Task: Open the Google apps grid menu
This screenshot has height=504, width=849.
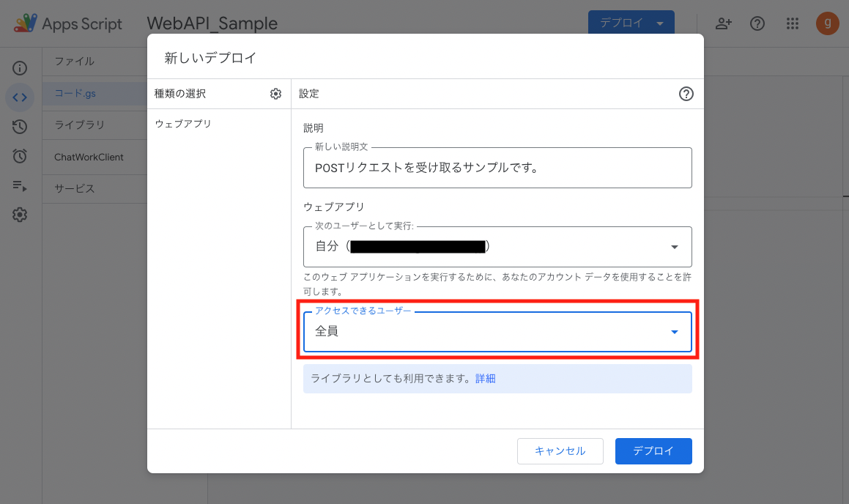Action: pyautogui.click(x=792, y=23)
